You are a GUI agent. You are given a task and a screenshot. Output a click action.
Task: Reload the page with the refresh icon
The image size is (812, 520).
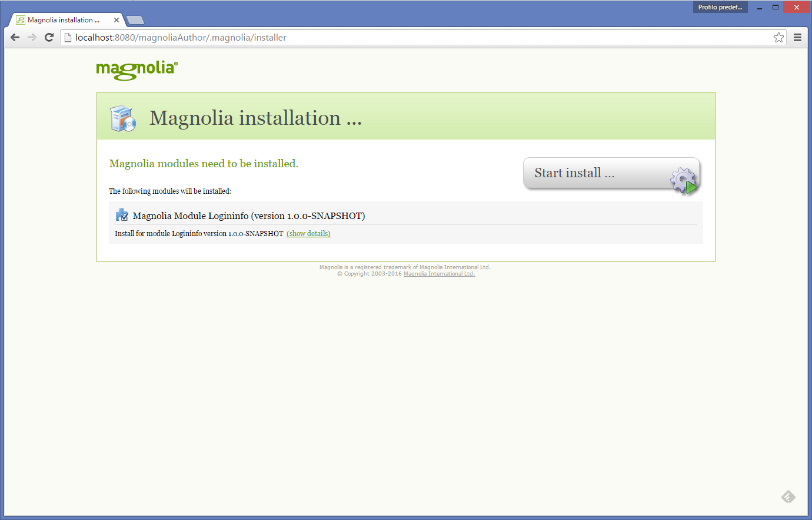point(49,37)
